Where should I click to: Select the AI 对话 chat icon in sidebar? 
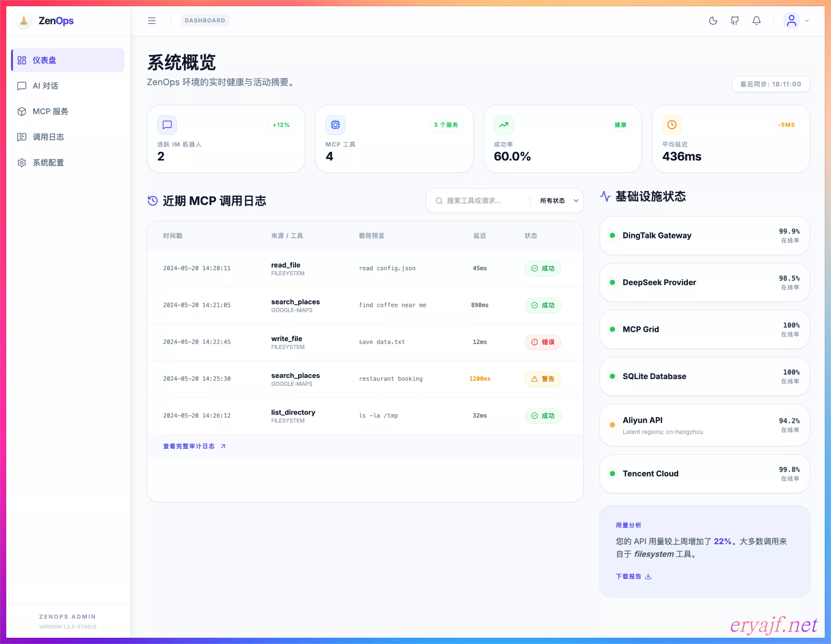[22, 86]
